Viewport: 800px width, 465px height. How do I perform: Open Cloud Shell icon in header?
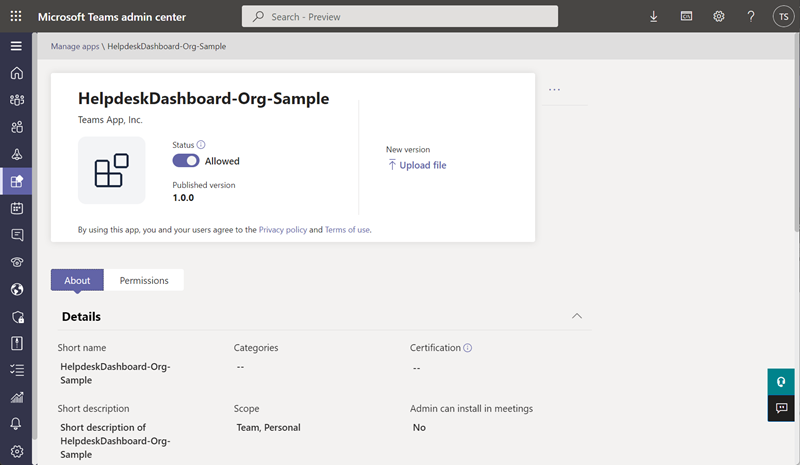pyautogui.click(x=686, y=16)
